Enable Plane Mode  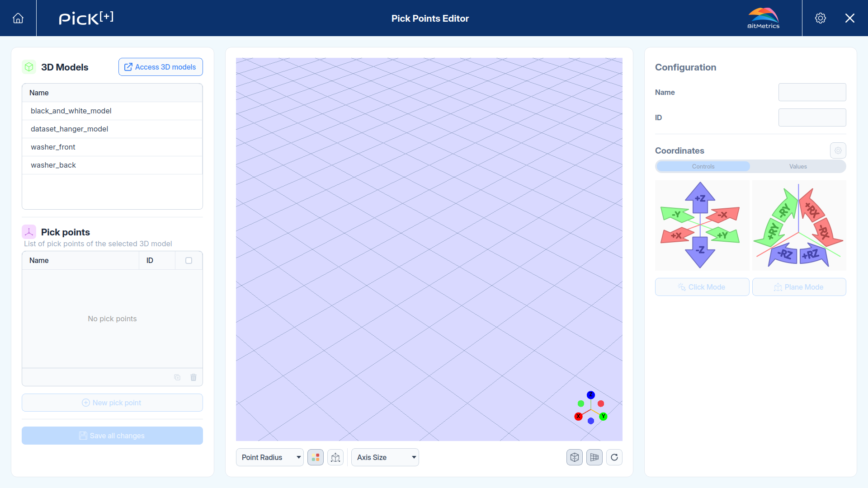pyautogui.click(x=799, y=287)
